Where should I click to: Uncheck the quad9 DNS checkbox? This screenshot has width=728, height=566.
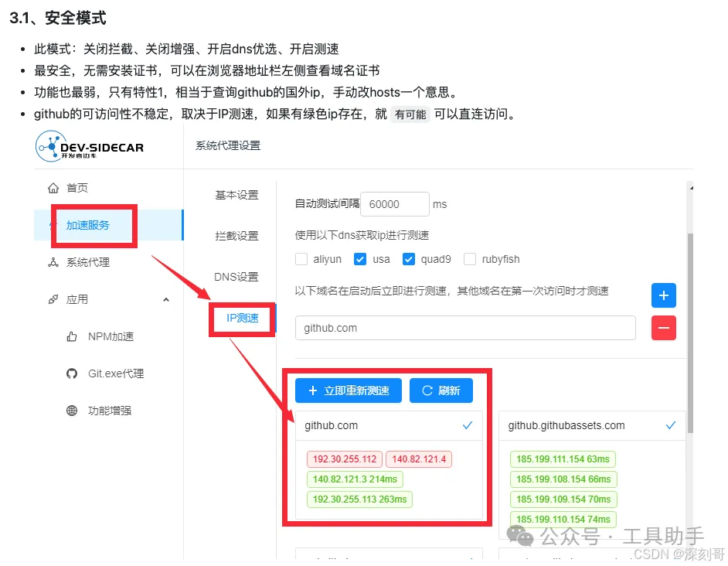[x=409, y=259]
